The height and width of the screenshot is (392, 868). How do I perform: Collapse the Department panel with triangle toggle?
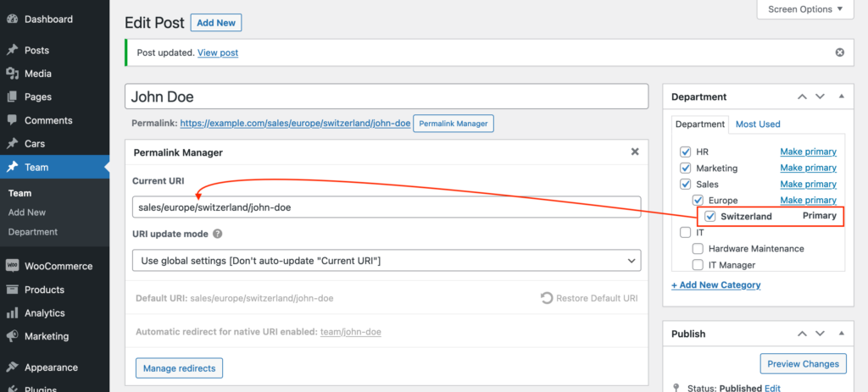[x=842, y=97]
